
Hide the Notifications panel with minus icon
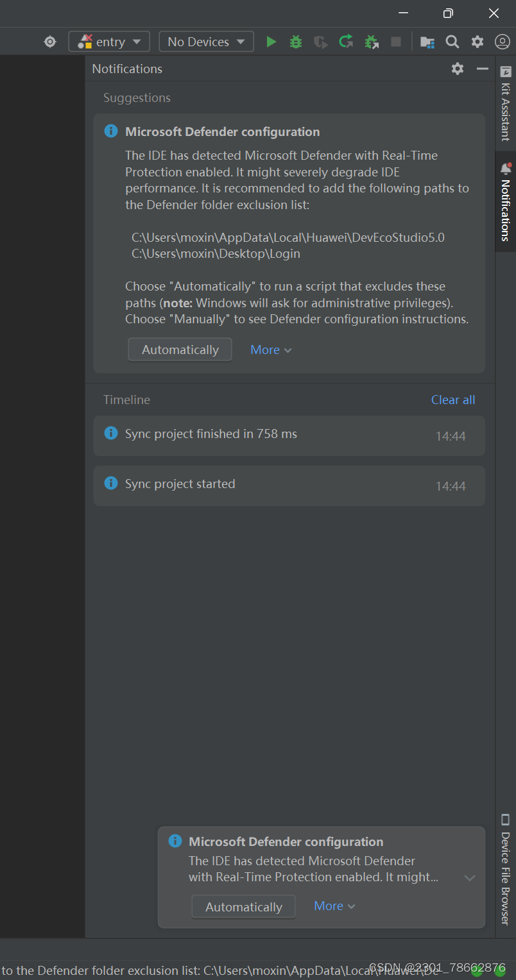[x=483, y=69]
